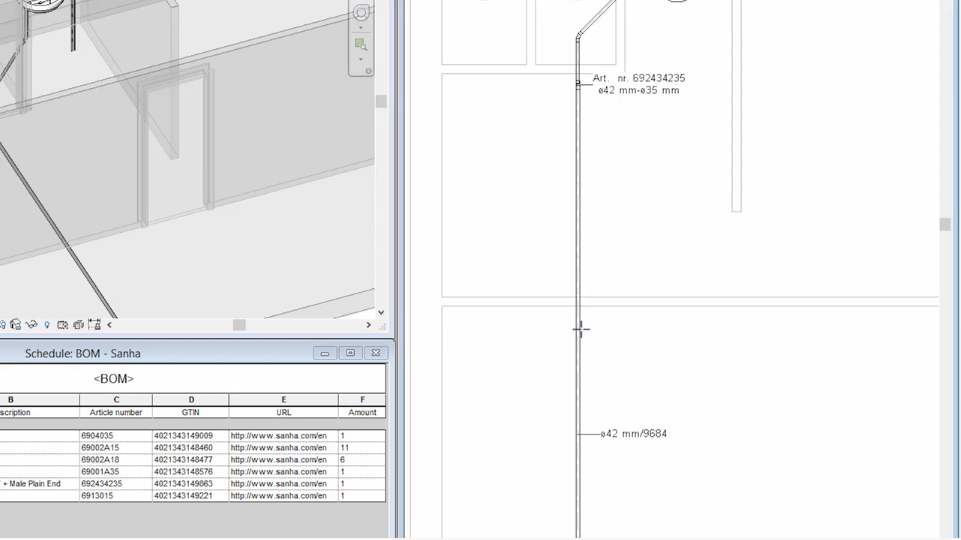Open navigation bar customize menu
Screen dimensions: 961x540
click(368, 71)
